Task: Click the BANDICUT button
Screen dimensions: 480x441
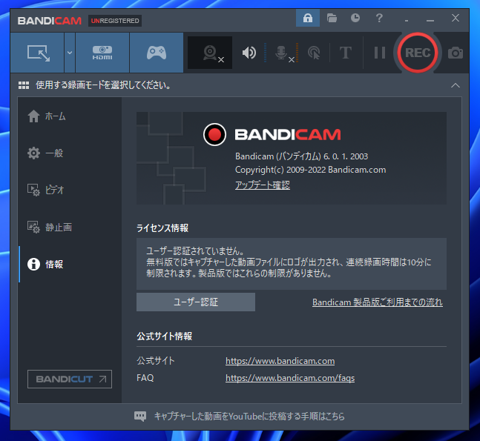Action: click(x=69, y=379)
